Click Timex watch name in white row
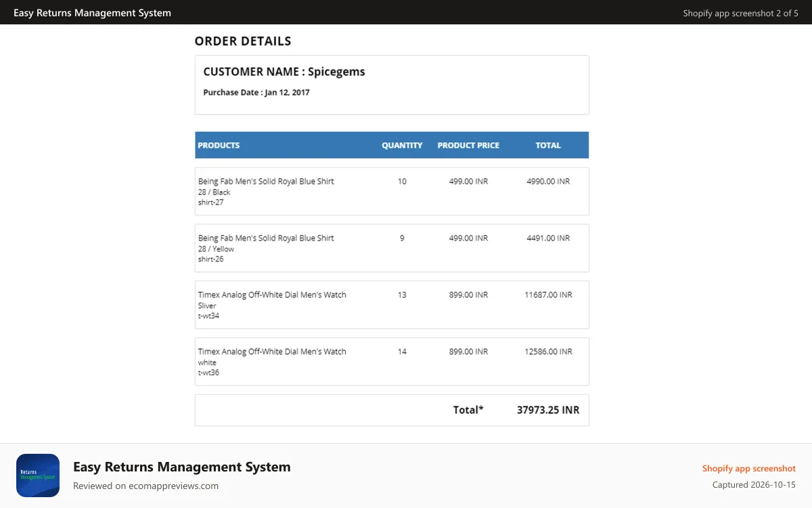The width and height of the screenshot is (812, 508). click(272, 352)
